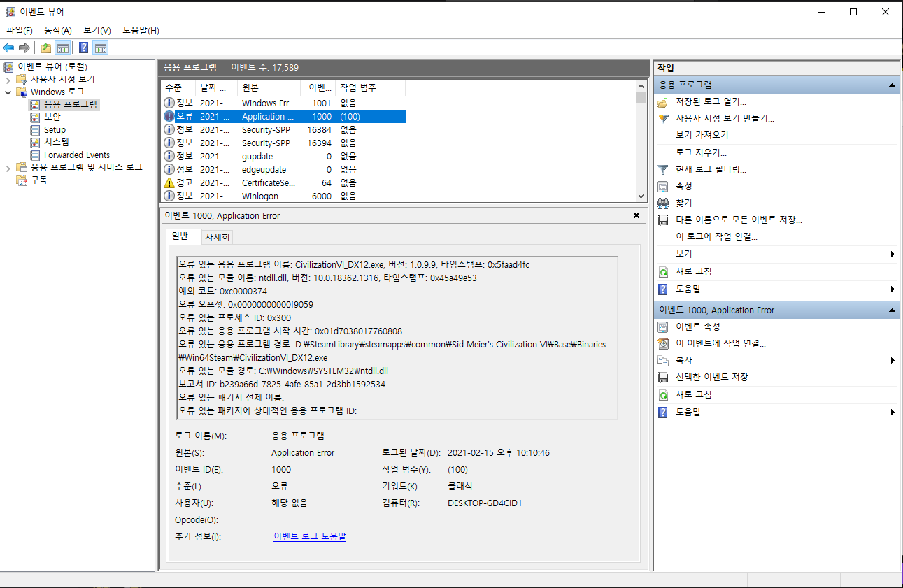This screenshot has height=588, width=903.
Task: Click event list scrollbar up arrow
Action: point(641,87)
